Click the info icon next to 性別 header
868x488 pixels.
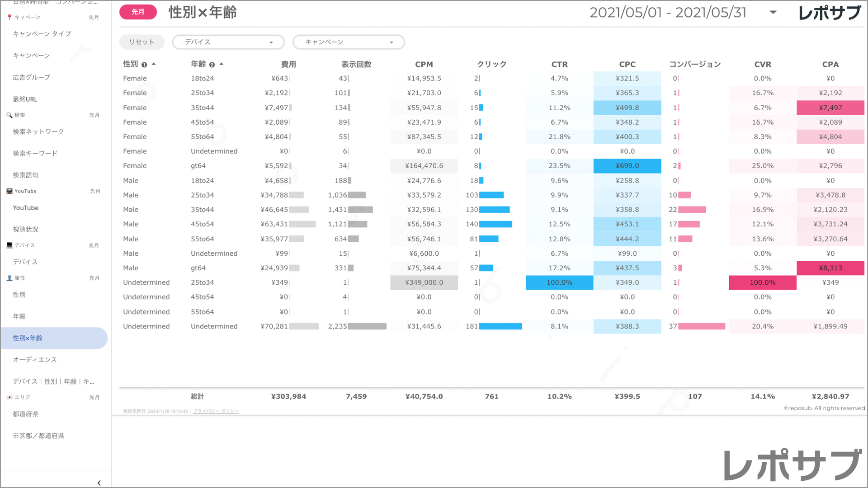coord(143,64)
